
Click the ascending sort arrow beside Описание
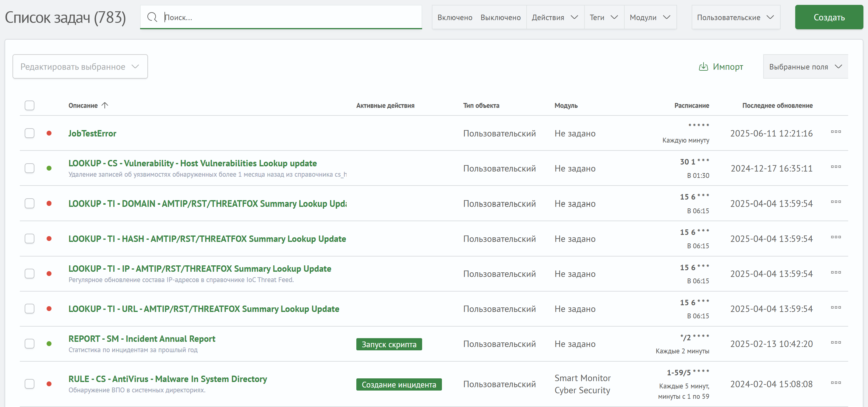pos(105,105)
